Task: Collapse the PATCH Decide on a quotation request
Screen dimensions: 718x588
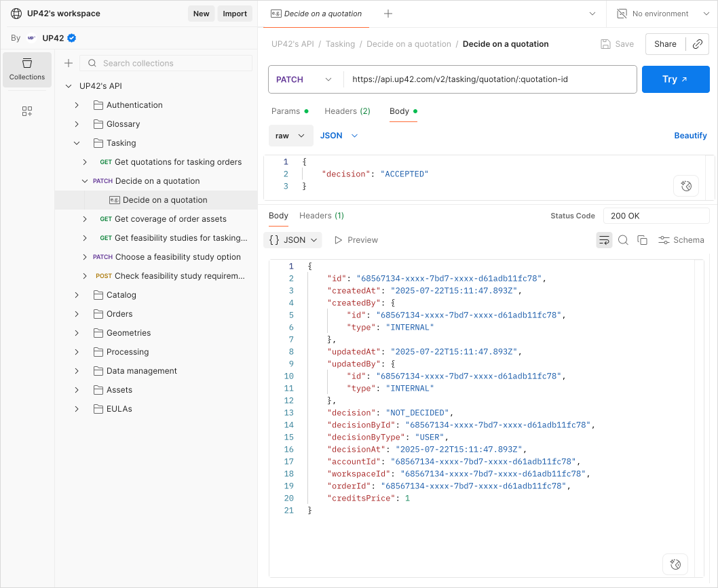Action: [85, 181]
